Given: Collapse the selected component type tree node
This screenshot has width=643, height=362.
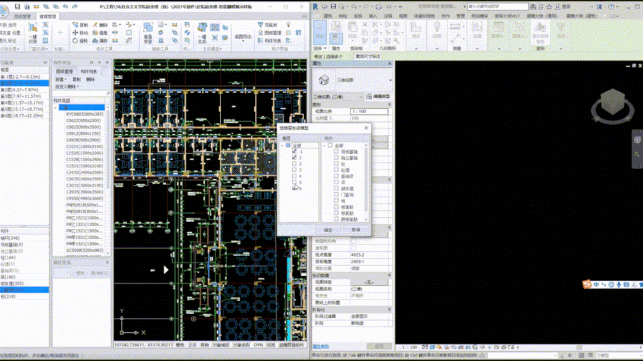Looking at the screenshot, I should (56, 108).
